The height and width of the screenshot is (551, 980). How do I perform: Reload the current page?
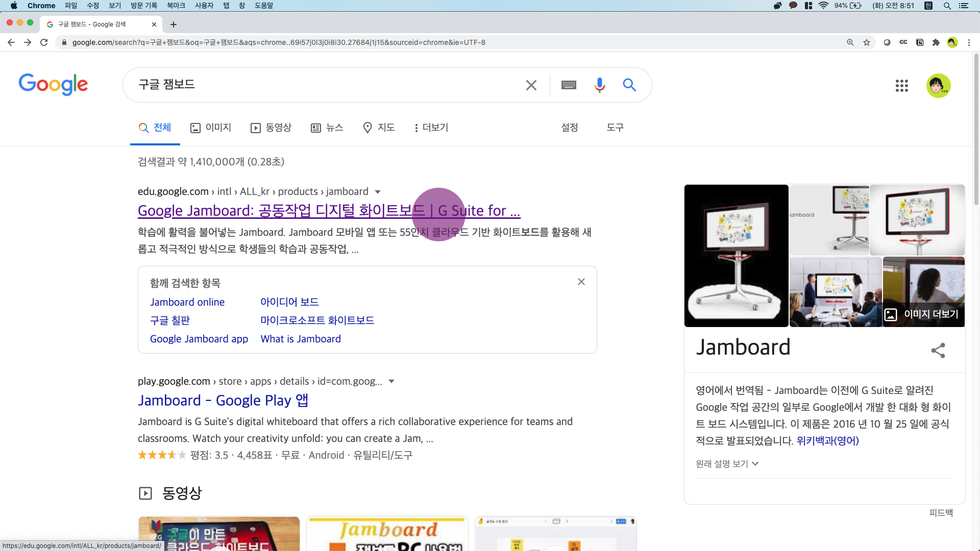pyautogui.click(x=44, y=42)
